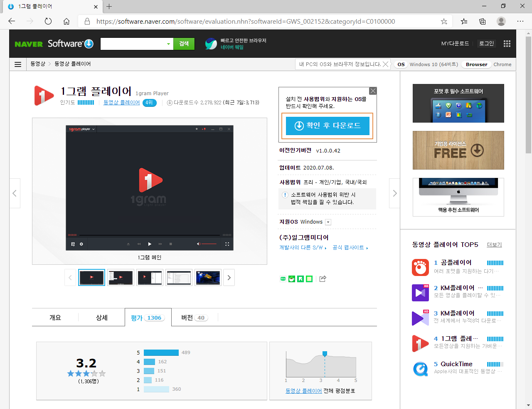Switch to the 상세 tab
The height and width of the screenshot is (409, 532).
click(102, 318)
